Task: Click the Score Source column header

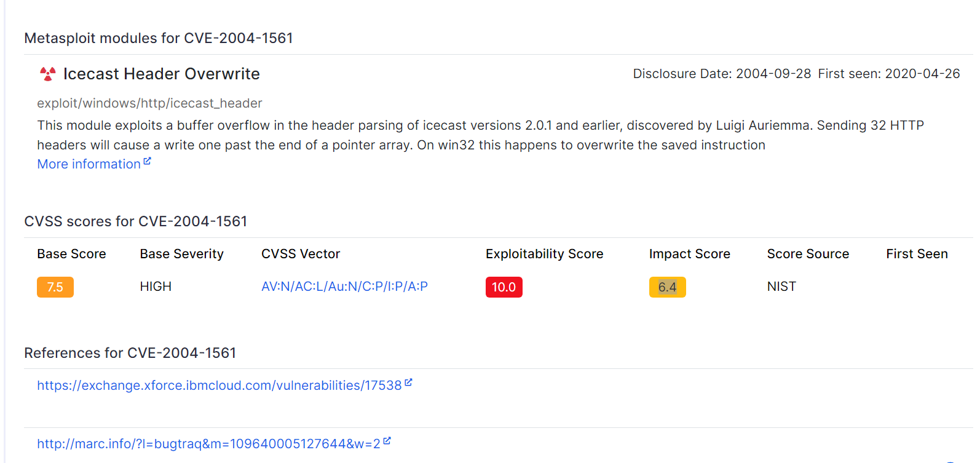Action: [x=807, y=254]
